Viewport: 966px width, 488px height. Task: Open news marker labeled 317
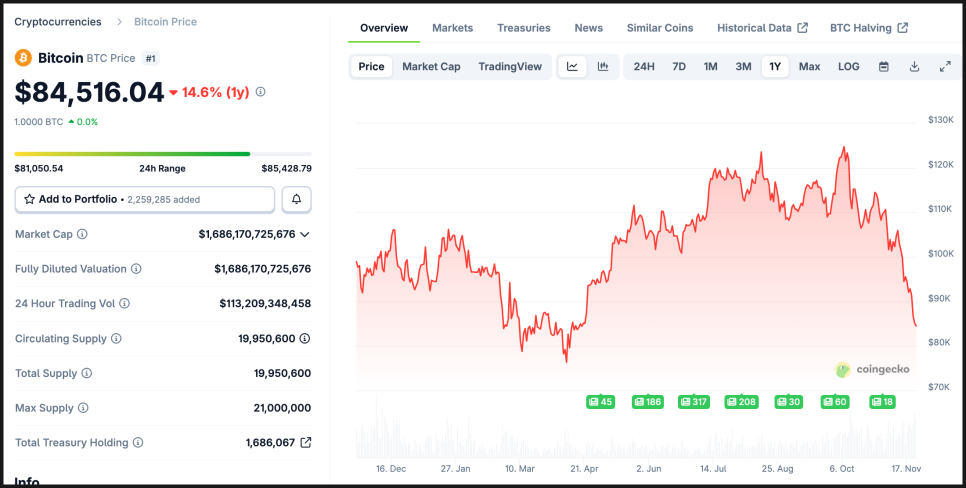pos(693,402)
